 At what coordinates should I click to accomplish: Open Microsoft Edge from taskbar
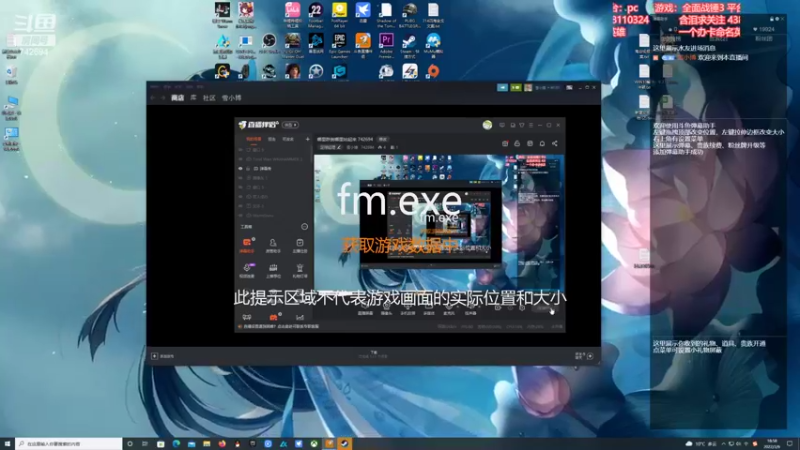[x=176, y=444]
